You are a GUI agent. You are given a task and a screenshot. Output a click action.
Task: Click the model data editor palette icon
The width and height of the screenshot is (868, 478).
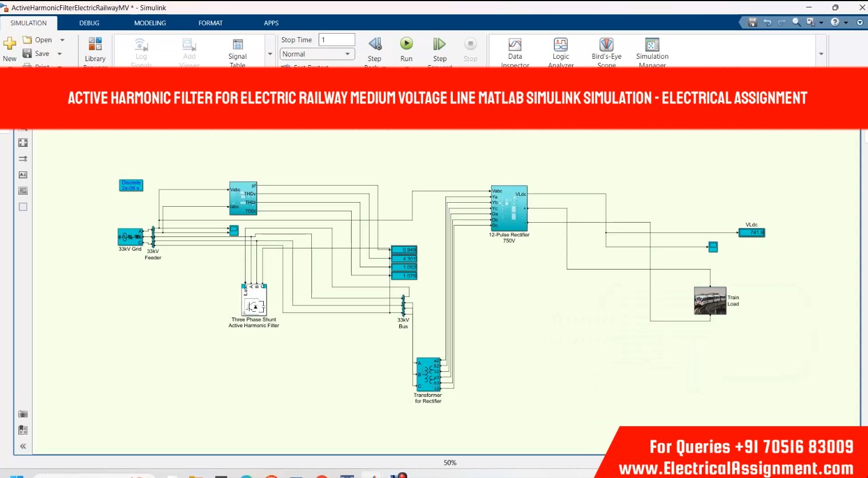point(23,430)
